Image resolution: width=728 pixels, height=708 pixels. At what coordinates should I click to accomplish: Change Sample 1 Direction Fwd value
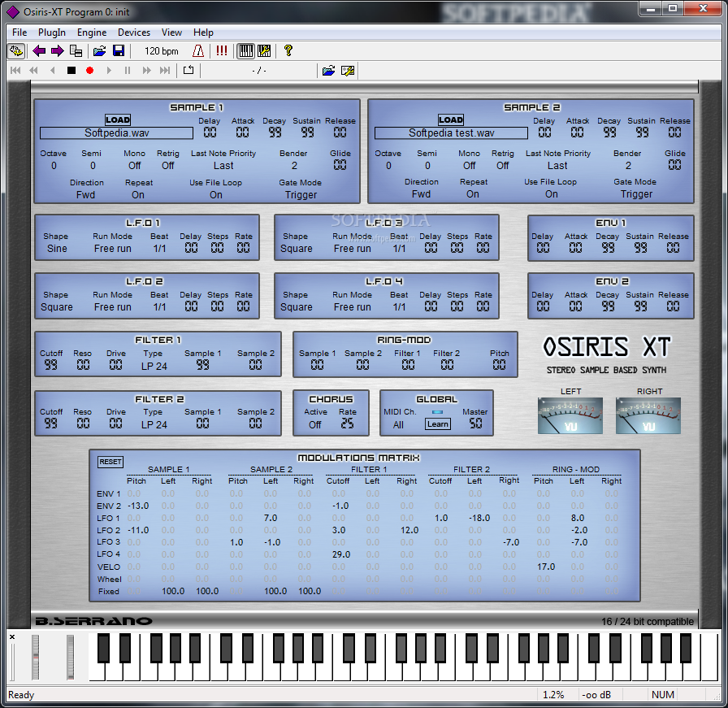tap(86, 195)
